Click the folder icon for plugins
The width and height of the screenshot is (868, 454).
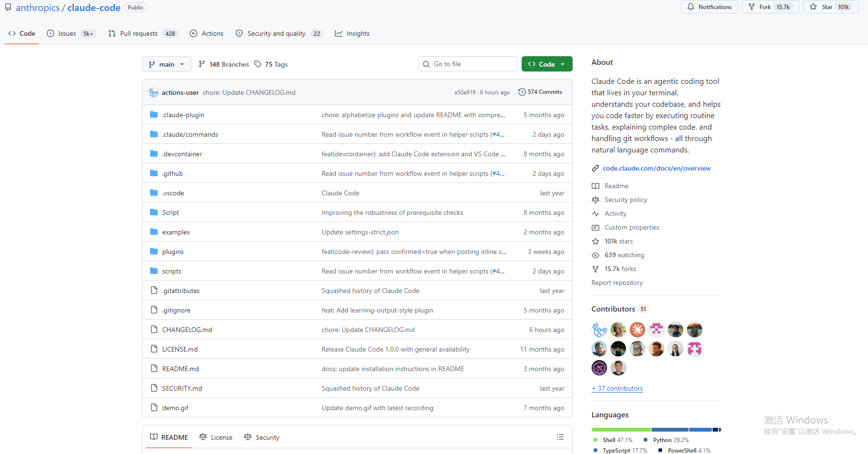(x=154, y=252)
